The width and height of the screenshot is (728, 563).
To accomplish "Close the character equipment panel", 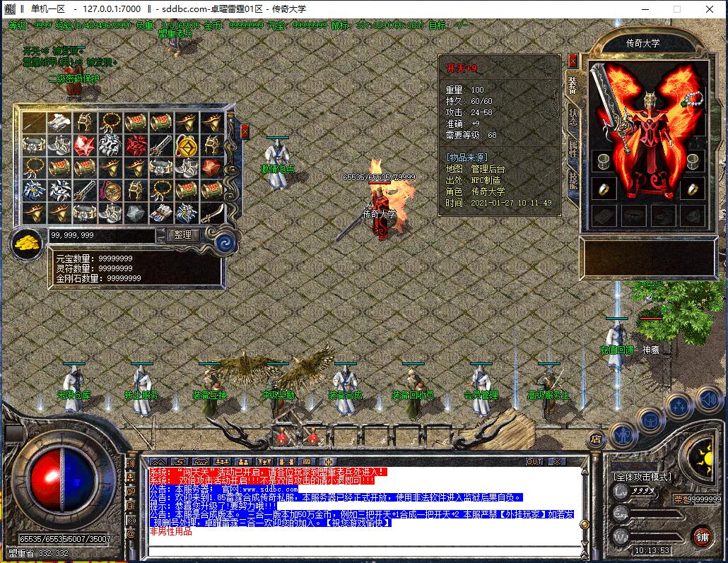I will [x=573, y=60].
